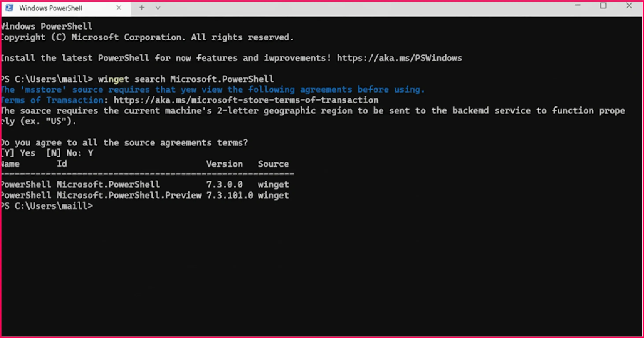
Task: Open the microsoft-store-terms-of-transaction URL
Action: tap(246, 100)
